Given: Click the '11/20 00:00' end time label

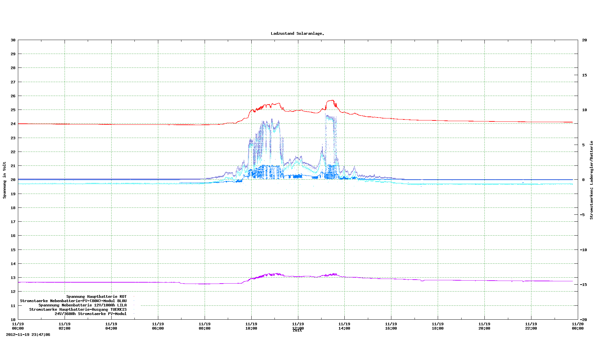Looking at the screenshot, I should 578,326.
